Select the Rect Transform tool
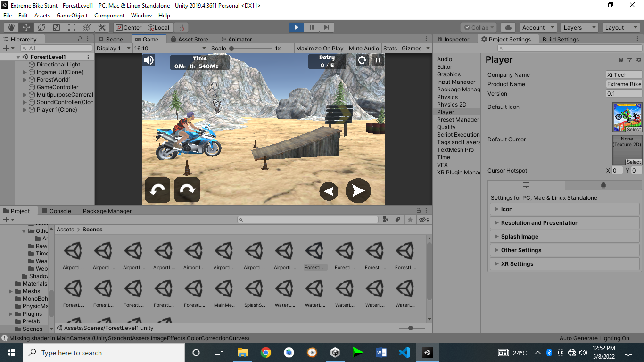Viewport: 644px width, 362px height. pos(71,27)
